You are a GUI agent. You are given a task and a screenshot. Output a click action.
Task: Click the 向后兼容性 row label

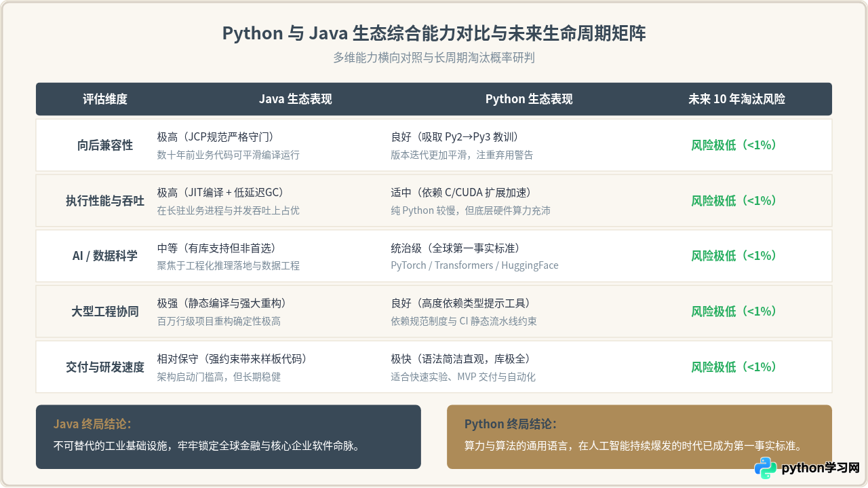pyautogui.click(x=105, y=145)
